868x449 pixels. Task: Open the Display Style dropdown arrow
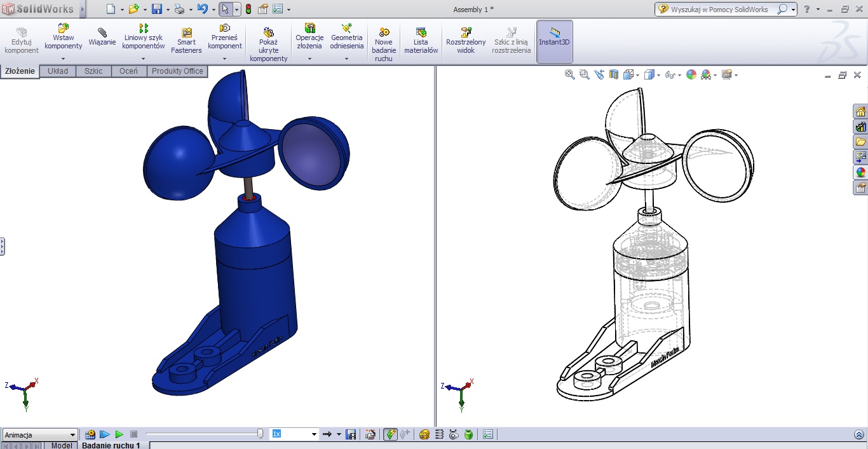[658, 74]
